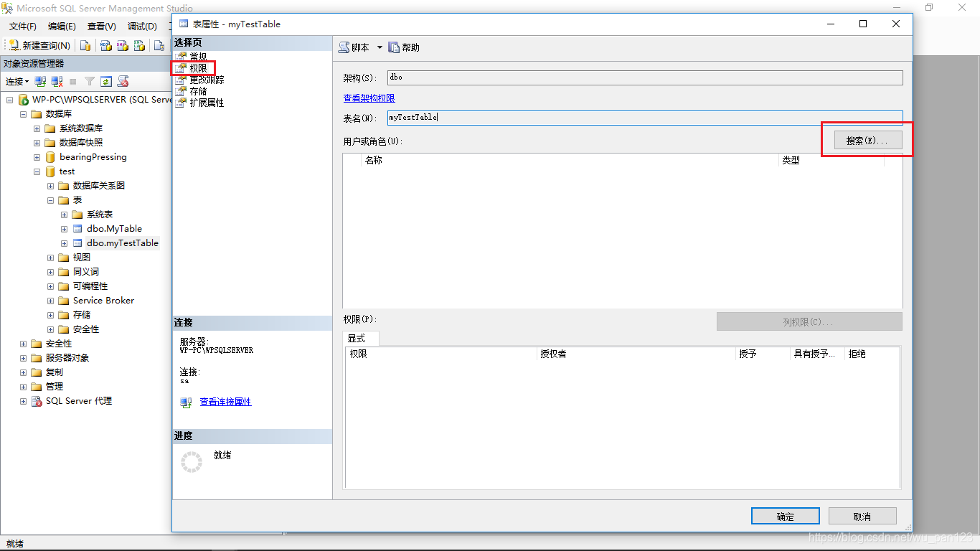980x551 pixels.
Task: Open the 编辑(E) menu
Action: 62,27
